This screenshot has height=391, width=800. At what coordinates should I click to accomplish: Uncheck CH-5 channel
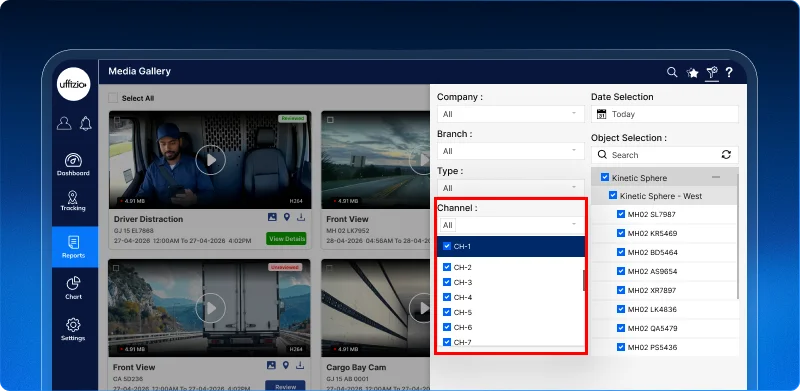(447, 312)
